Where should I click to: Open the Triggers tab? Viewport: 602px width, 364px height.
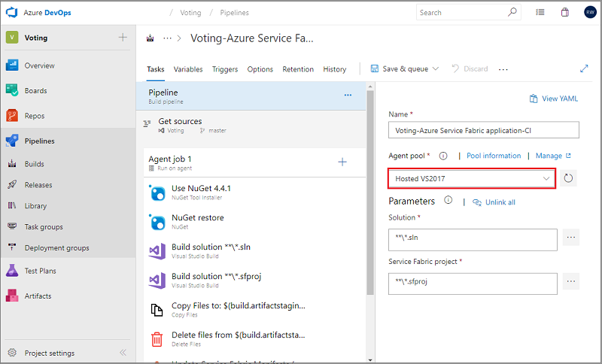tap(225, 69)
